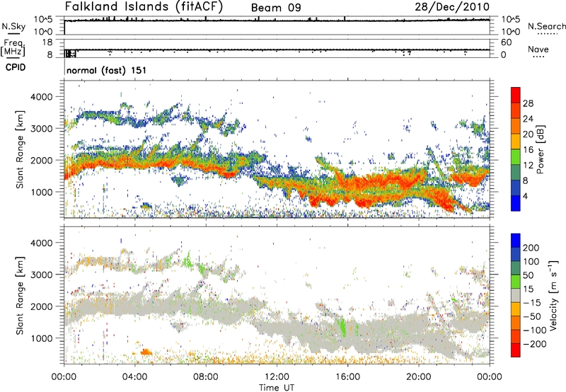Click the gray -15 to 15 velocity swatch
This screenshot has height=392, width=566.
[x=516, y=295]
